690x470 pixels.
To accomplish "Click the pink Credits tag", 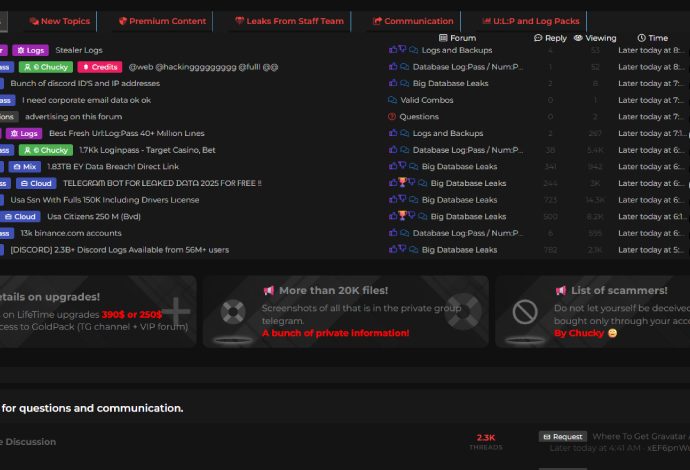I will tap(100, 67).
